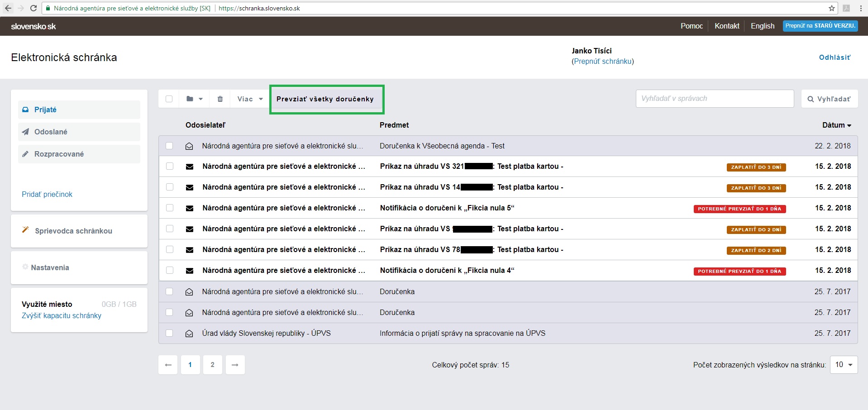Click the Vyhľadať v správach search field
Image resolution: width=868 pixels, height=410 pixels.
point(714,99)
